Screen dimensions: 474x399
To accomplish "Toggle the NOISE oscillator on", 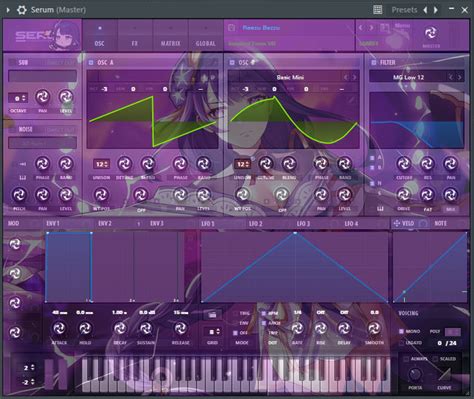I will [x=12, y=129].
